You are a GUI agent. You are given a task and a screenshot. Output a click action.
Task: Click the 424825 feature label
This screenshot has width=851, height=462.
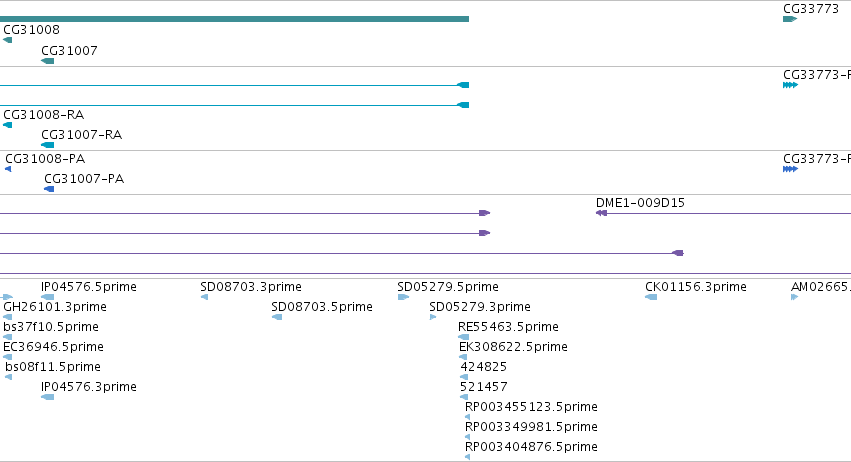483,366
